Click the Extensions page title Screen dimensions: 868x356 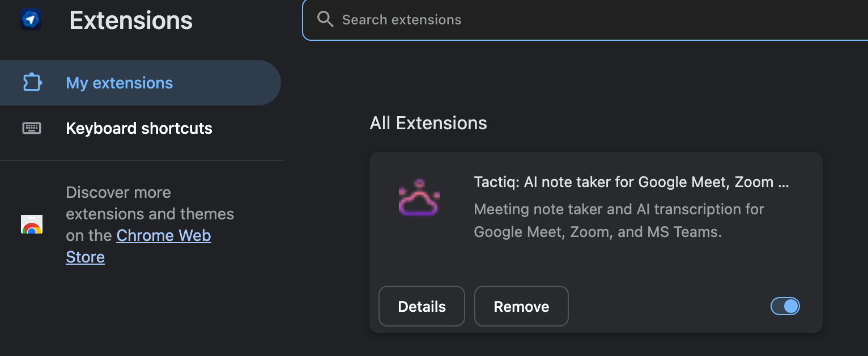131,20
